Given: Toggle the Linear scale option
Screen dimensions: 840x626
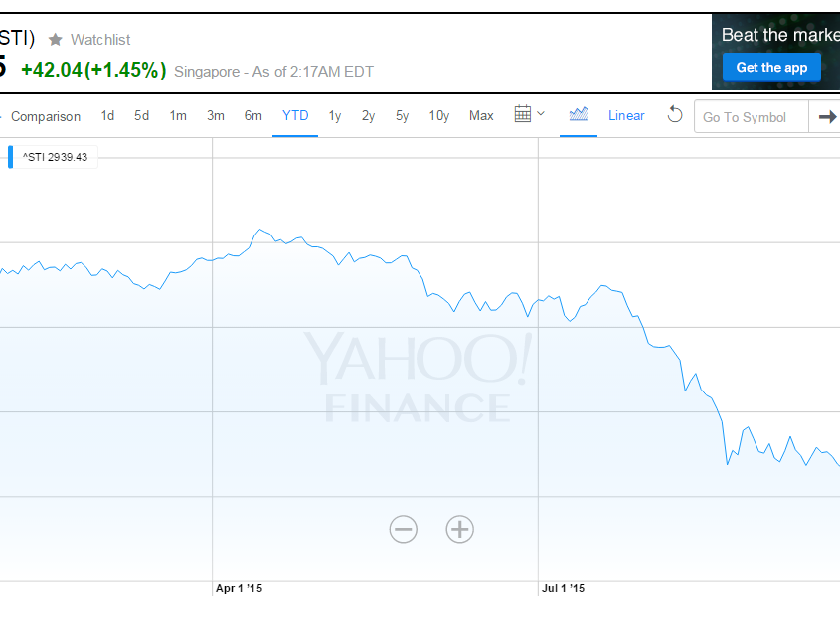Looking at the screenshot, I should point(626,116).
